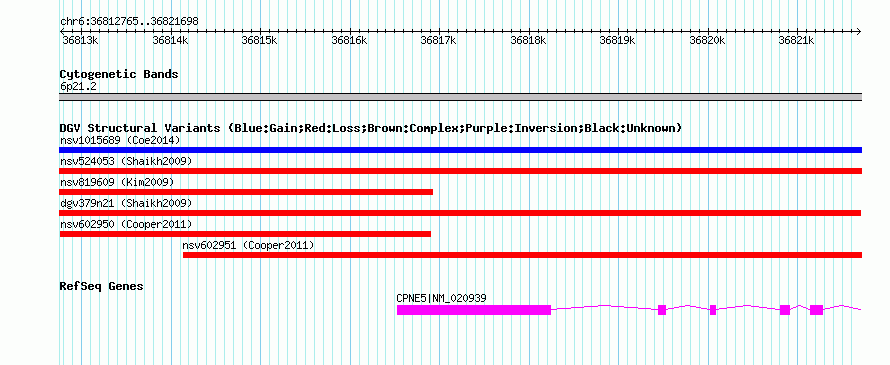
Task: Click the chr6:36812765..36821698 coordinate label
Action: tap(129, 22)
